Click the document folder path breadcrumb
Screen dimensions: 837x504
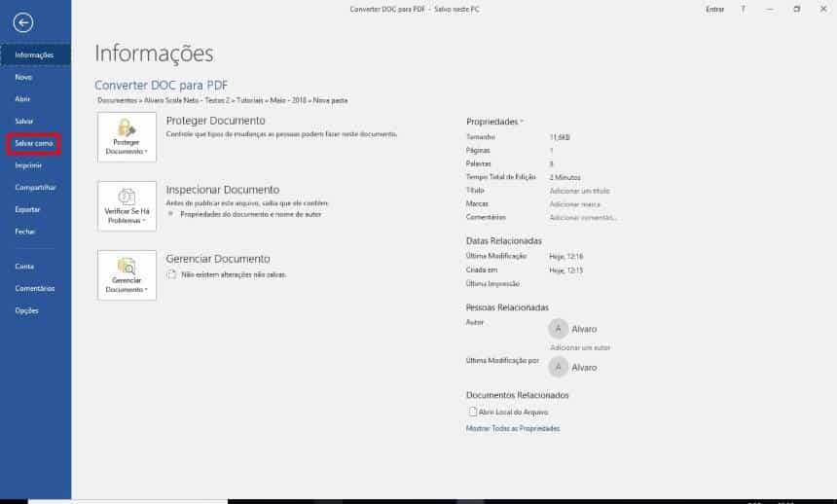[223, 100]
